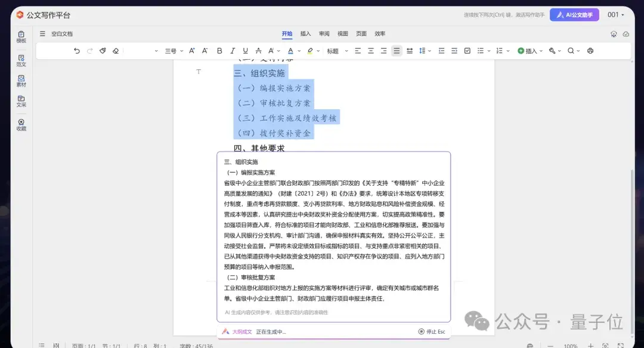
Task: Click the eraser clear formatting icon
Action: pos(116,51)
